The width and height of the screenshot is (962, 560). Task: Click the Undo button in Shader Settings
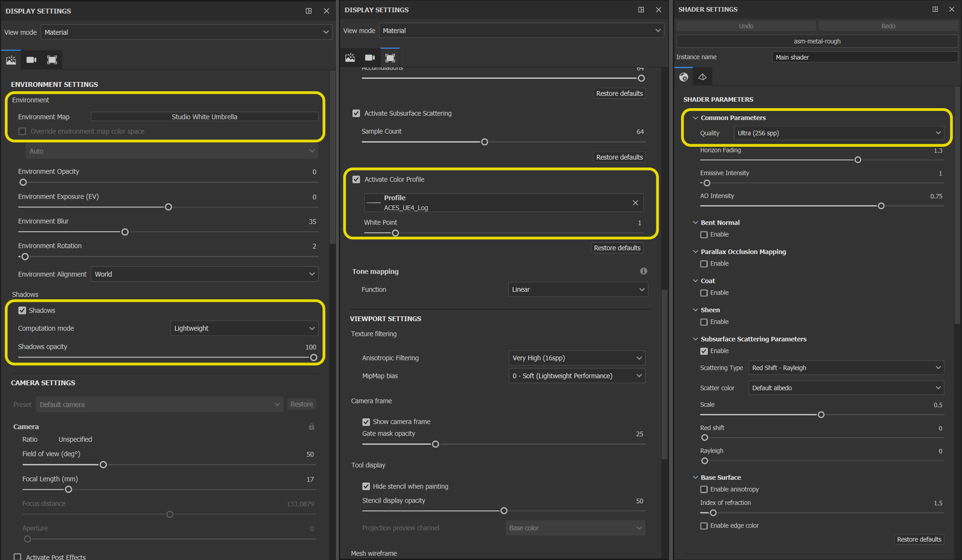pyautogui.click(x=746, y=26)
